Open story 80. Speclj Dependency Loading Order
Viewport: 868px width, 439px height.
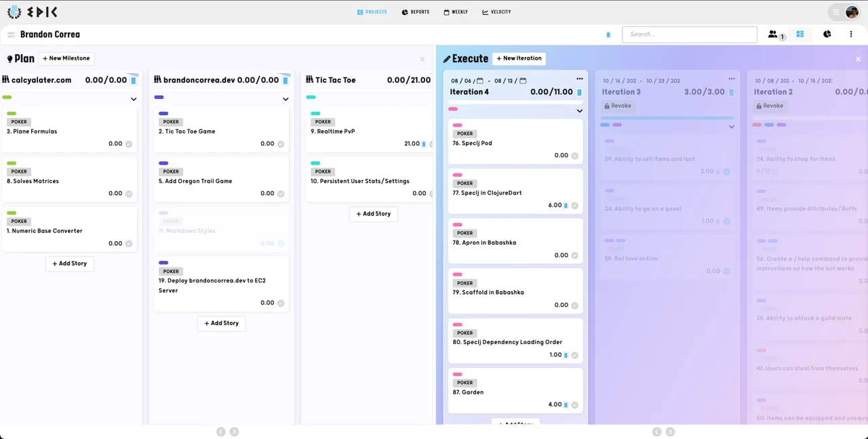coord(515,341)
